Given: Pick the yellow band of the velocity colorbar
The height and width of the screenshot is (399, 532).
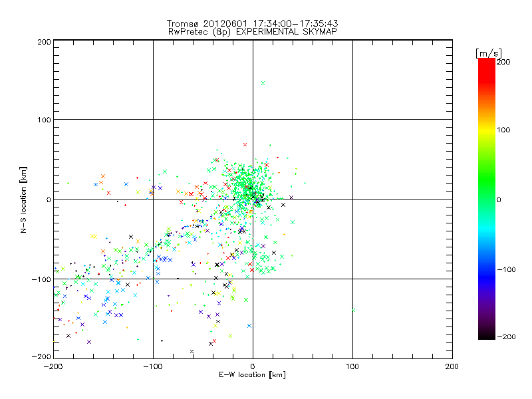Looking at the screenshot, I should 487,130.
